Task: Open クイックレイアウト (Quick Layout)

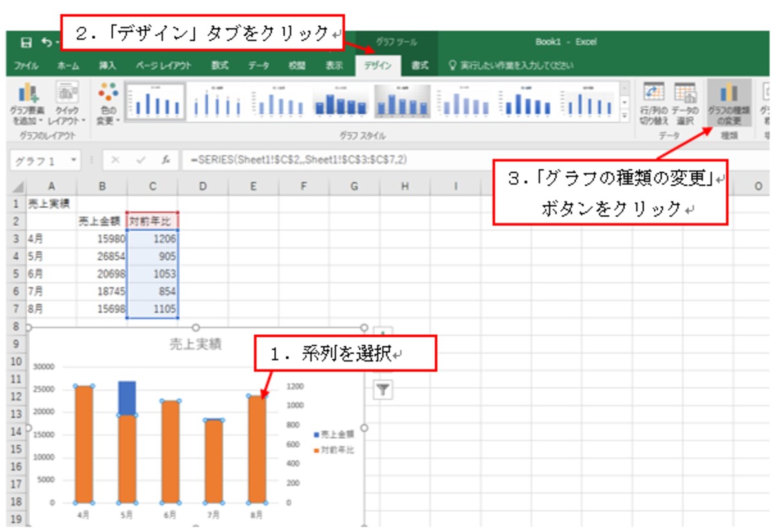Action: (x=67, y=103)
